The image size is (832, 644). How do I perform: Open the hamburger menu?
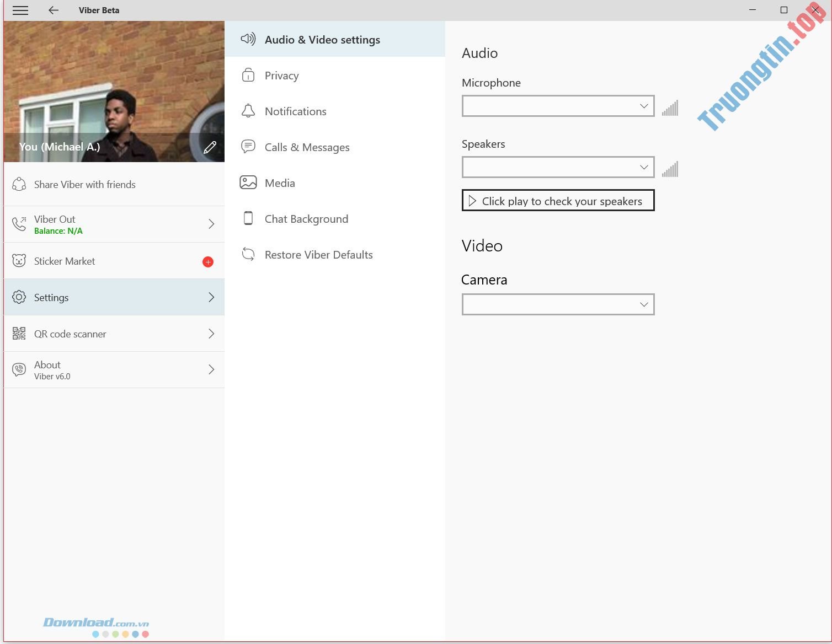pyautogui.click(x=20, y=10)
